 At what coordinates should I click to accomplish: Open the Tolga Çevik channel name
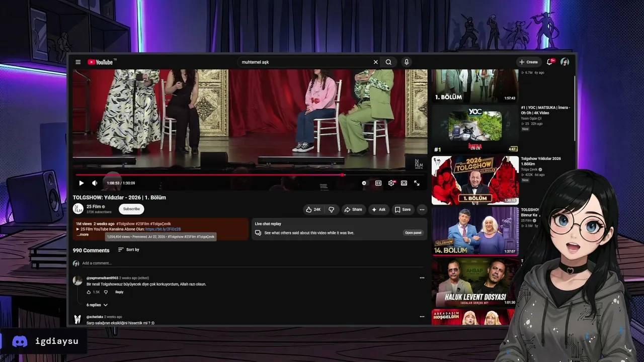click(530, 169)
